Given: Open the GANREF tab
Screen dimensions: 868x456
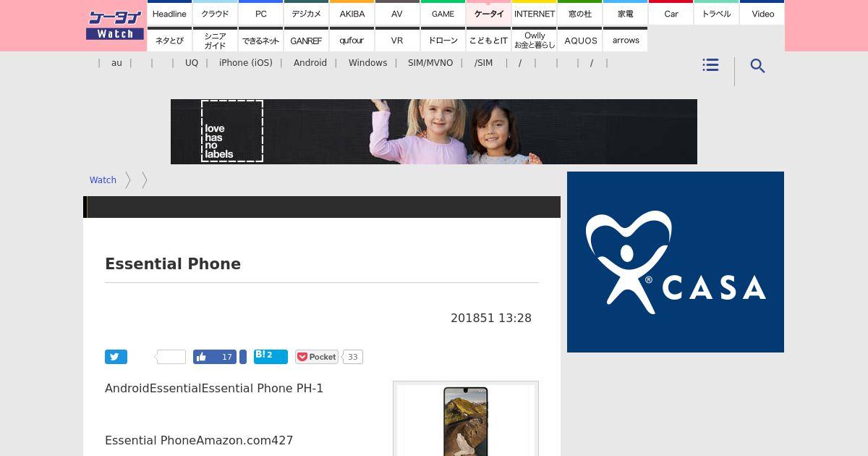Looking at the screenshot, I should pyautogui.click(x=306, y=41).
